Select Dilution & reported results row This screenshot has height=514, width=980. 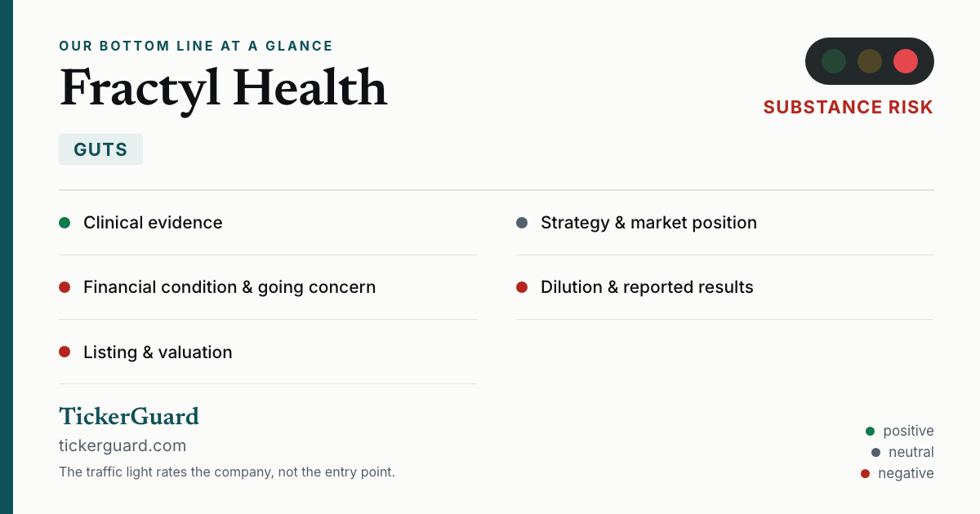725,287
